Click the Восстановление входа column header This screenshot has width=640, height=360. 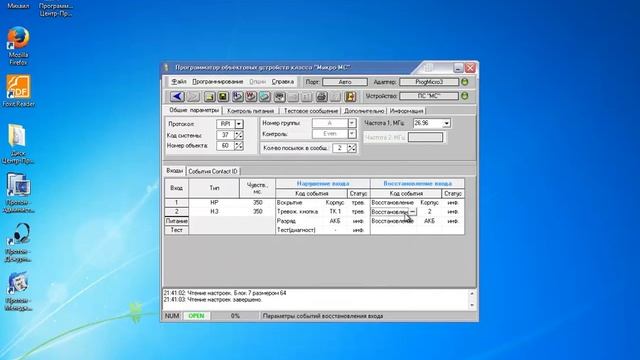tap(417, 183)
